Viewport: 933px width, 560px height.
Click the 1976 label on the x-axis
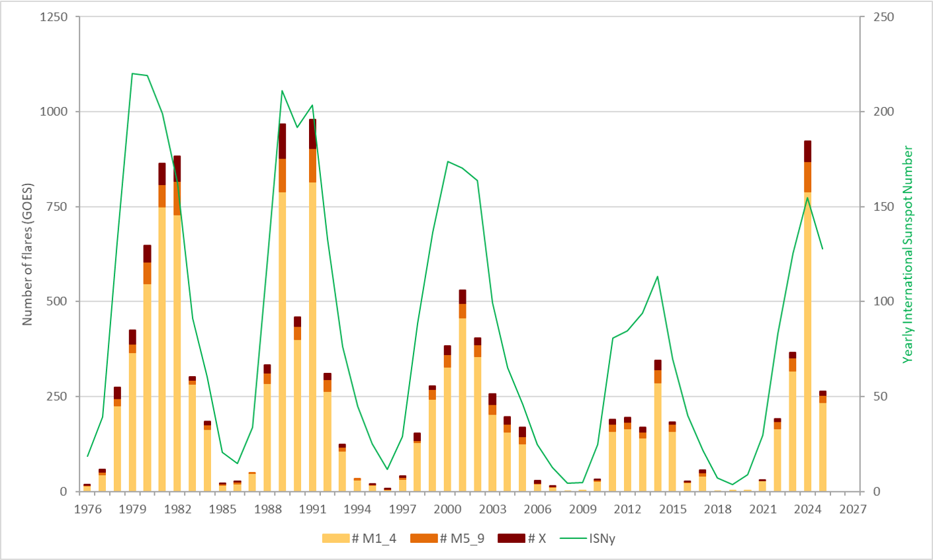click(87, 509)
